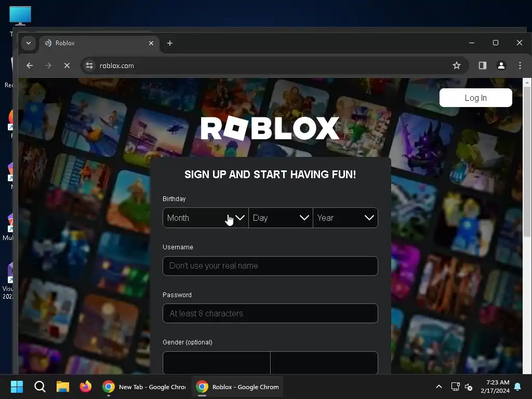Click the network status tray icon
Viewport: 532px width, 399px height.
(455, 387)
